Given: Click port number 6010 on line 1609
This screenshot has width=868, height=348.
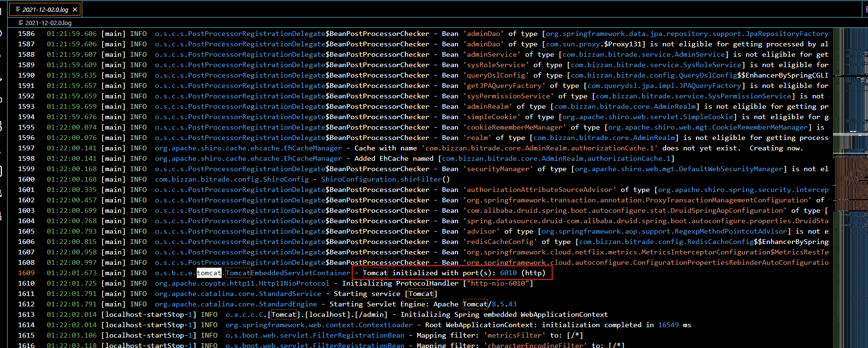Looking at the screenshot, I should pos(508,273).
